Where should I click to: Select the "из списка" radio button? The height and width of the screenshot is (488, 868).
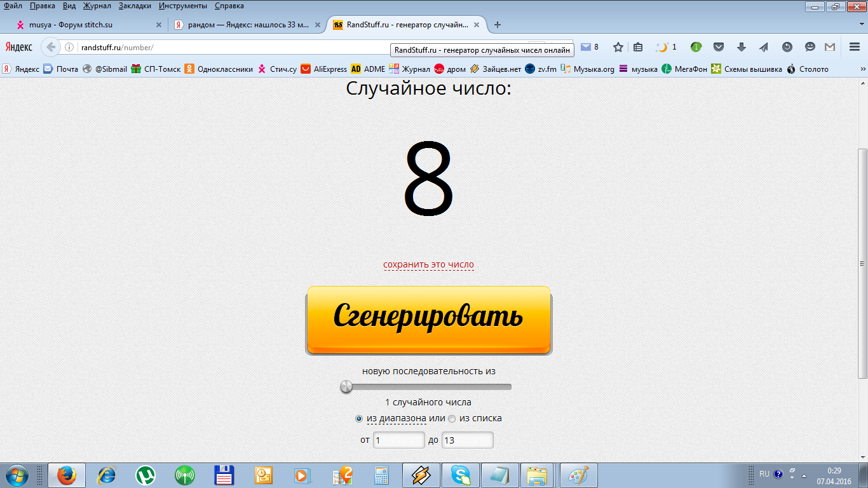coord(452,419)
